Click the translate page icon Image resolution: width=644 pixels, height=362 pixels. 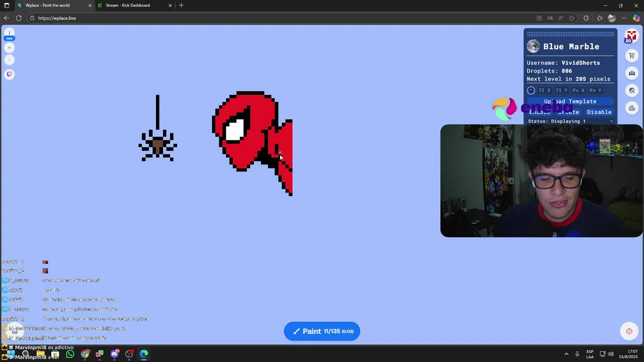[x=550, y=18]
